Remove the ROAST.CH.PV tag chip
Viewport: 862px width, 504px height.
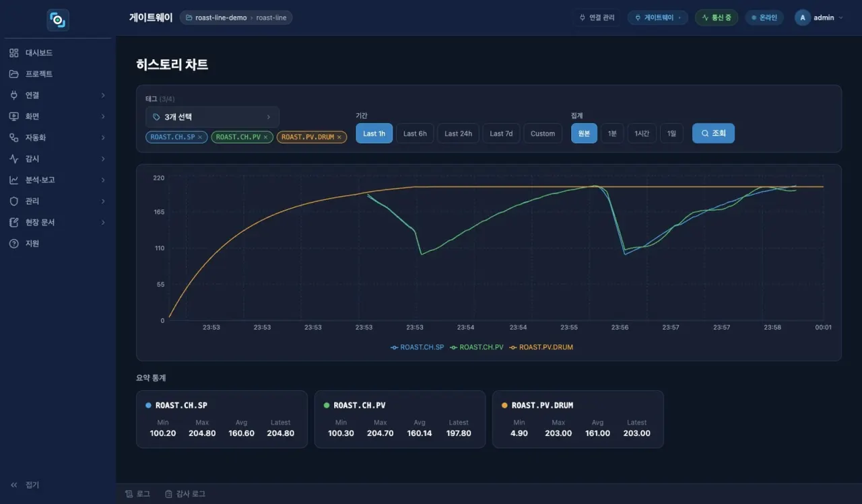[265, 137]
